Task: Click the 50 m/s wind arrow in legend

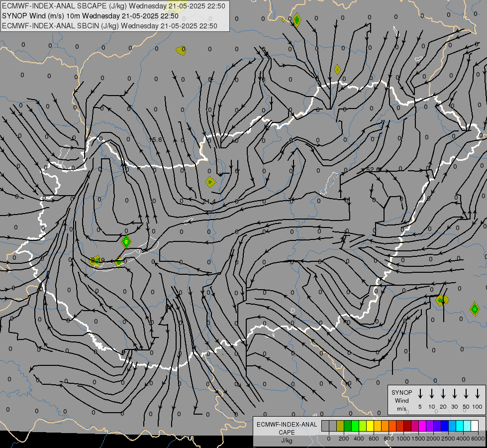Action: [466, 394]
